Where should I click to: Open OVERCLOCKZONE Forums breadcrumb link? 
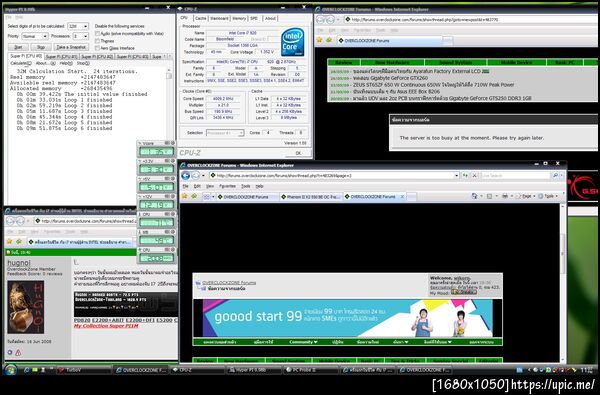pyautogui.click(x=229, y=283)
